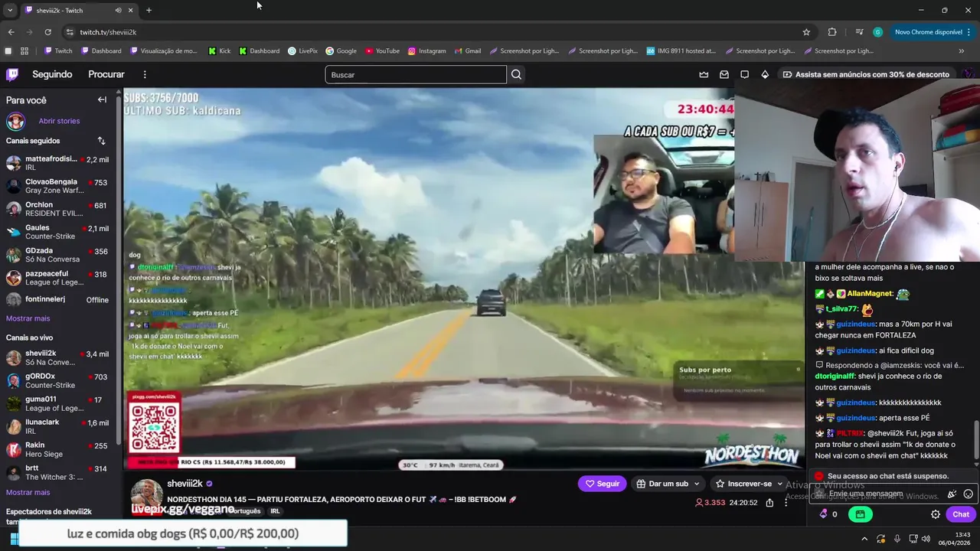Click the Chat send button
980x551 pixels.
click(x=961, y=514)
